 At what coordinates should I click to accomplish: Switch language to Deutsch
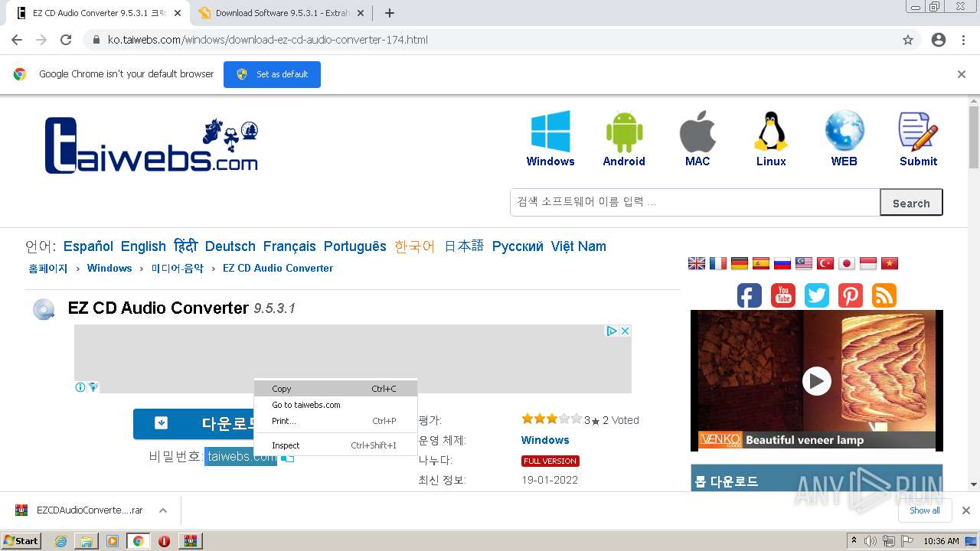click(230, 246)
